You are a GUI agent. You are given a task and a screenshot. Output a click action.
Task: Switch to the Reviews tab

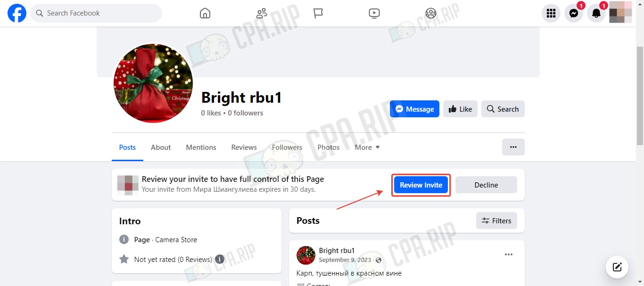coord(244,147)
